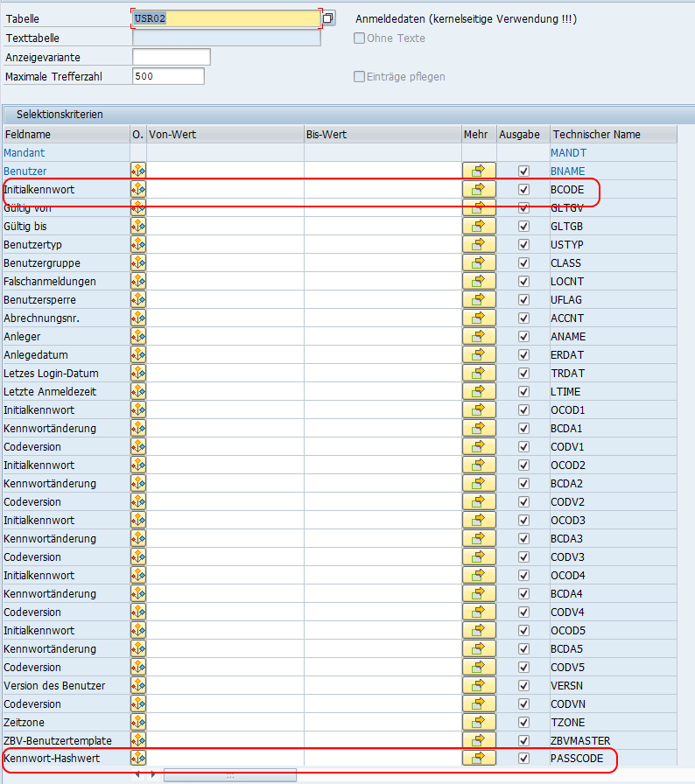Click the scroll-left arrow below table
Screen dimensions: 695x784
[138, 774]
